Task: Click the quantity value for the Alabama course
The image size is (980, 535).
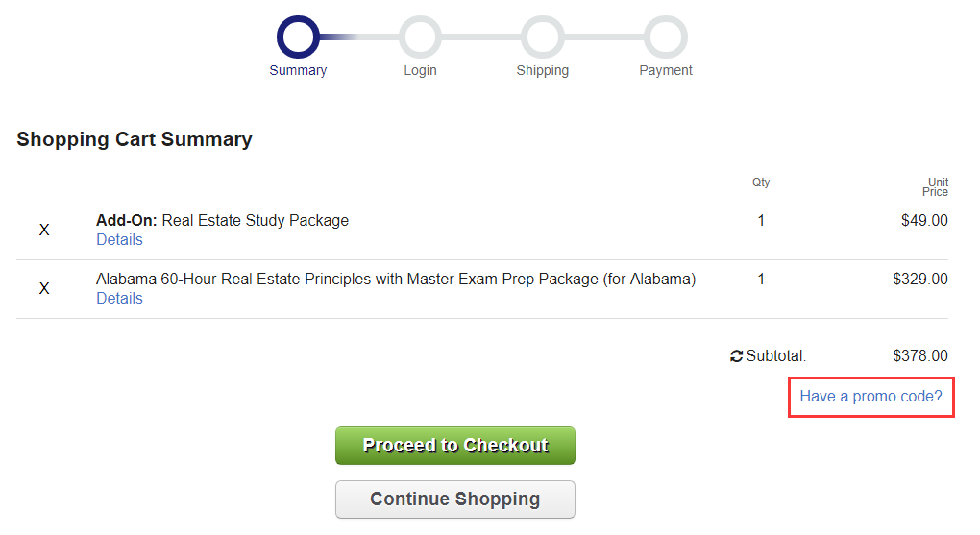Action: click(761, 280)
